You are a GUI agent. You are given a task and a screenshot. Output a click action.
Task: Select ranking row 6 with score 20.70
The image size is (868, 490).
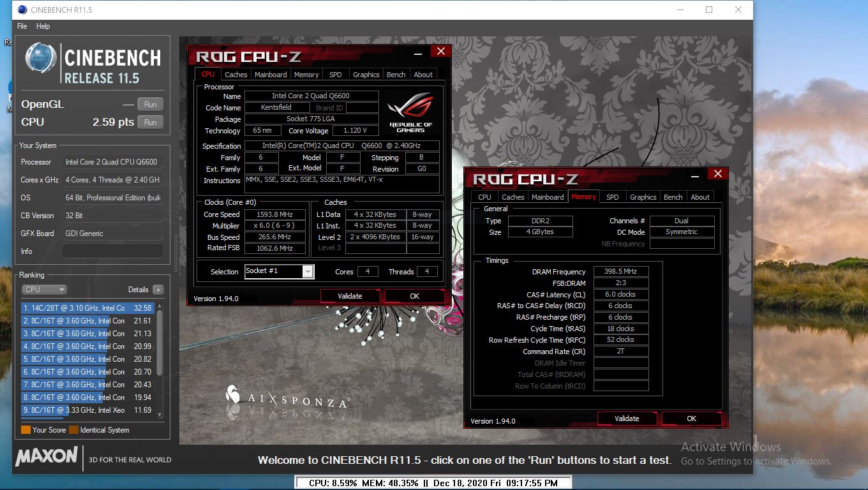(x=88, y=372)
